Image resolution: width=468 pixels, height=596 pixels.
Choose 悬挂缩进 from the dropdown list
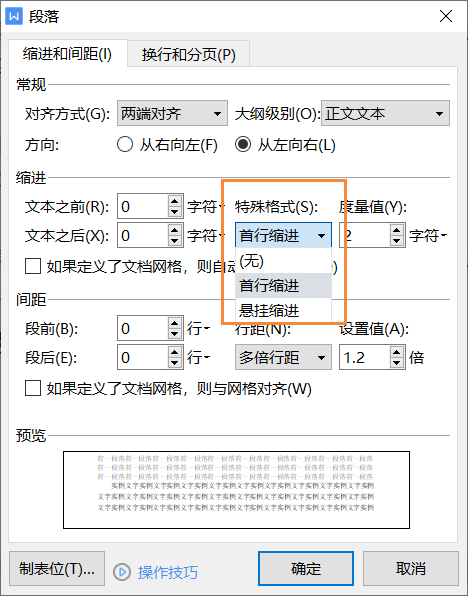(283, 311)
